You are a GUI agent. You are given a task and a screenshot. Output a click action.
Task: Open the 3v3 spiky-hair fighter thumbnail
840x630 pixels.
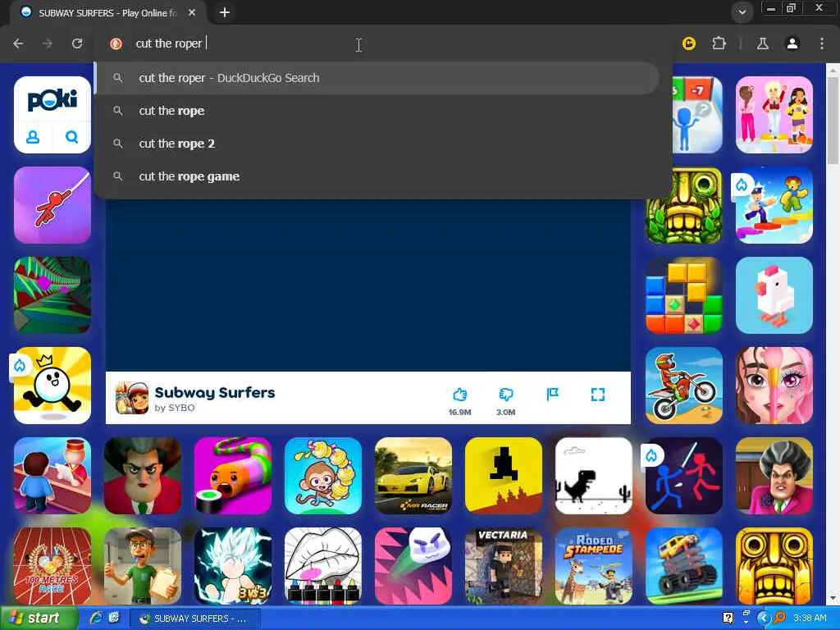232,566
